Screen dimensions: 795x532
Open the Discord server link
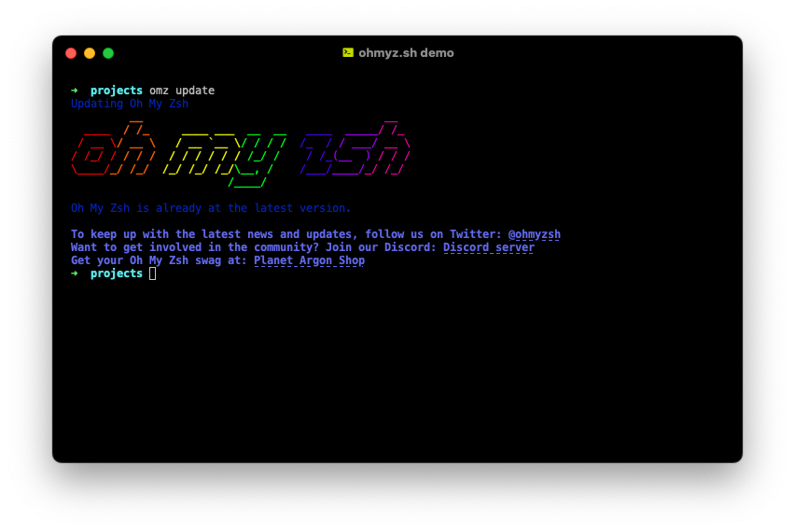[x=488, y=247]
